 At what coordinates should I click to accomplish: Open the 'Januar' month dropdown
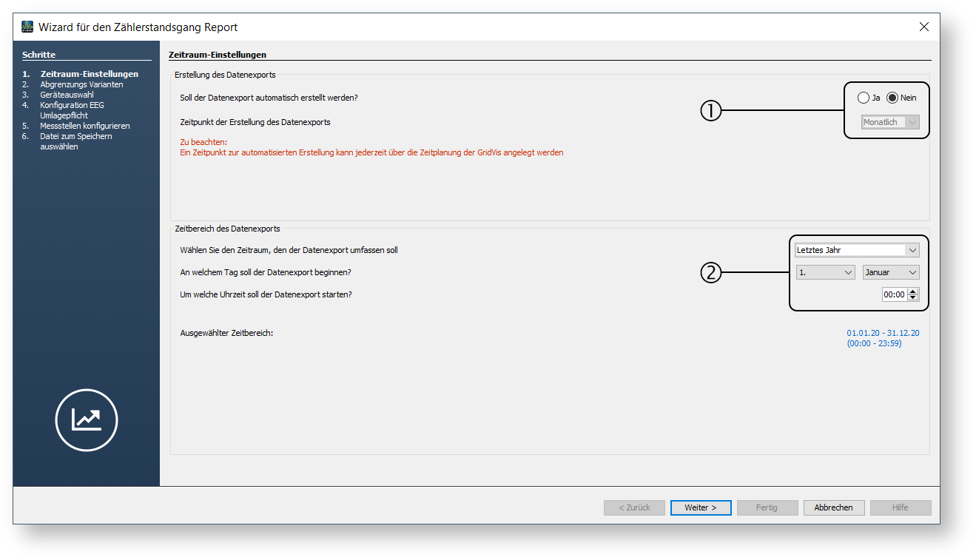pos(891,272)
